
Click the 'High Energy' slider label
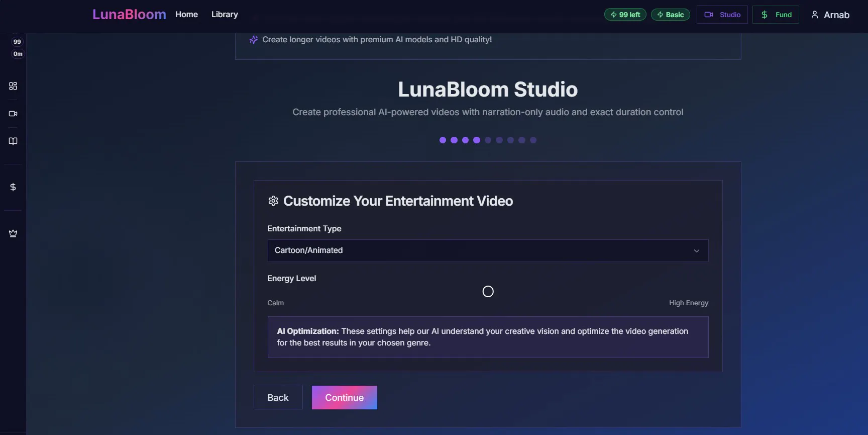coord(689,303)
